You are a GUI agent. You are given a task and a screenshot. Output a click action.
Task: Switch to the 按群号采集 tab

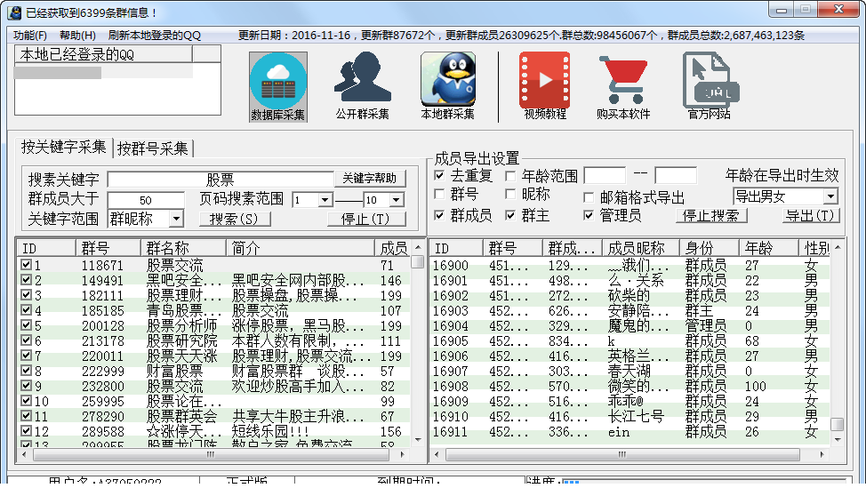coord(153,148)
